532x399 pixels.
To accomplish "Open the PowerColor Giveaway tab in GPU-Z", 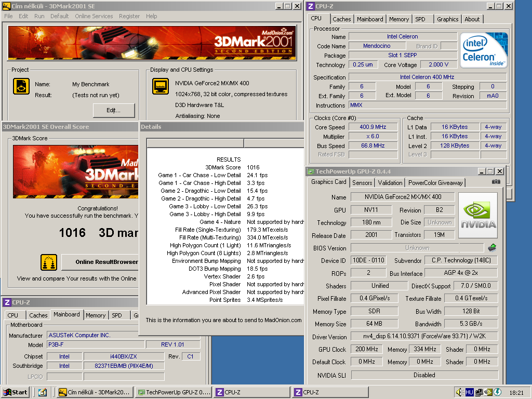I will [x=435, y=182].
